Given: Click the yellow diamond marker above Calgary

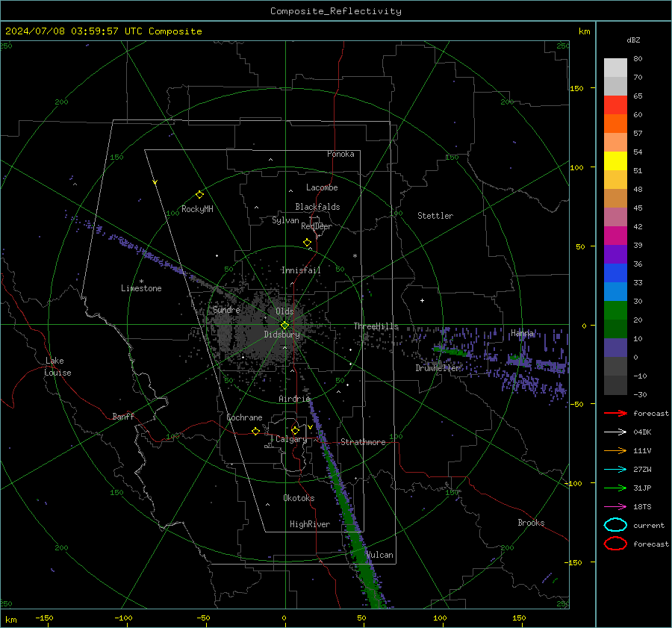Looking at the screenshot, I should [295, 430].
